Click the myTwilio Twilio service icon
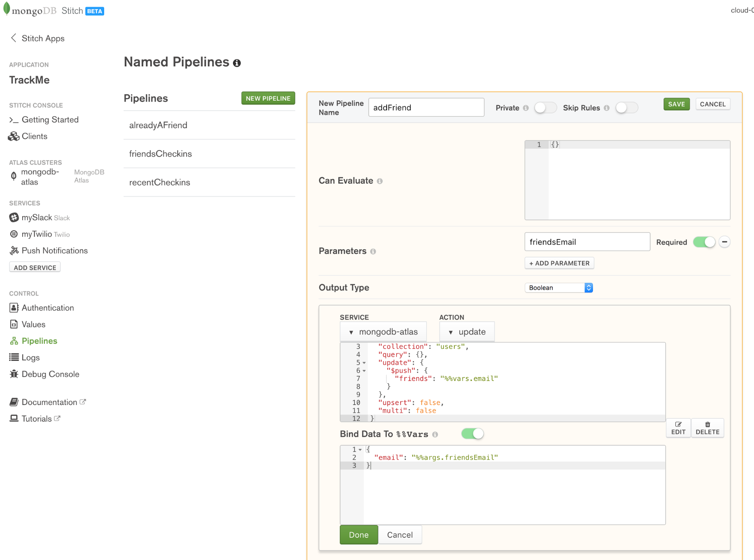754x560 pixels. [x=14, y=234]
